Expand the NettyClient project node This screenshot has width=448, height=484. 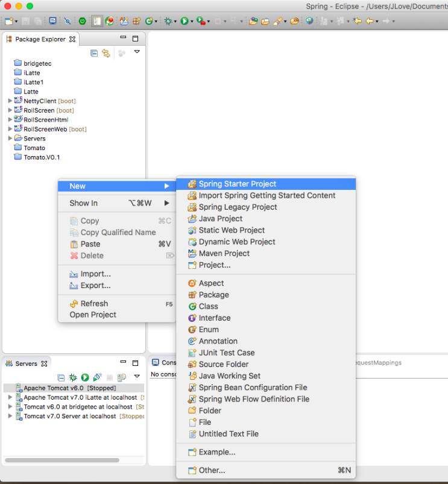[10, 101]
